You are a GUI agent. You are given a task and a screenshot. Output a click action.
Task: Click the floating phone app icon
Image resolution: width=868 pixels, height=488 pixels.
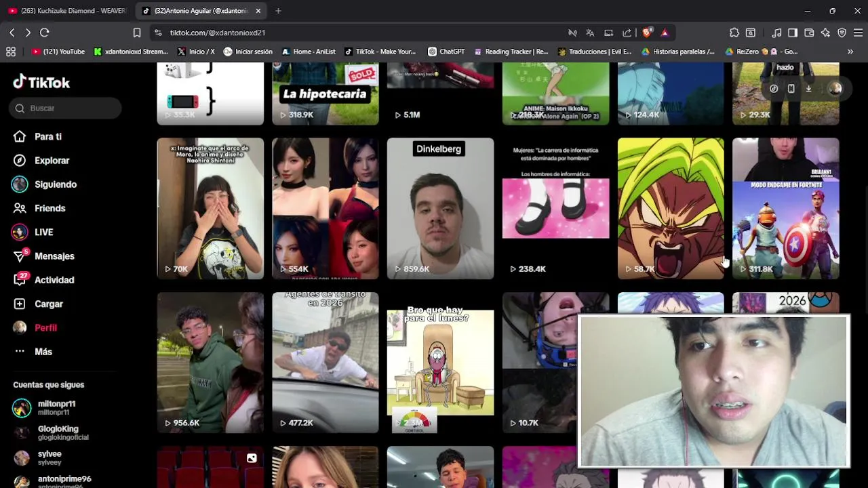click(x=791, y=89)
